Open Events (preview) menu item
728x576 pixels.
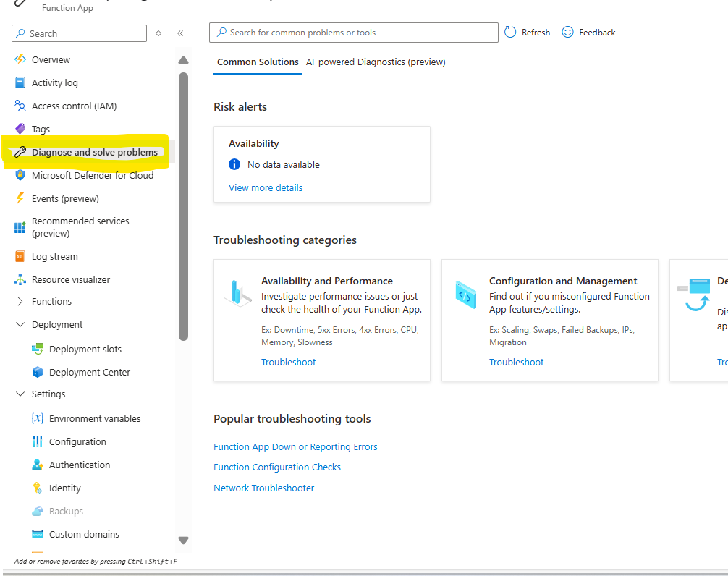(65, 198)
